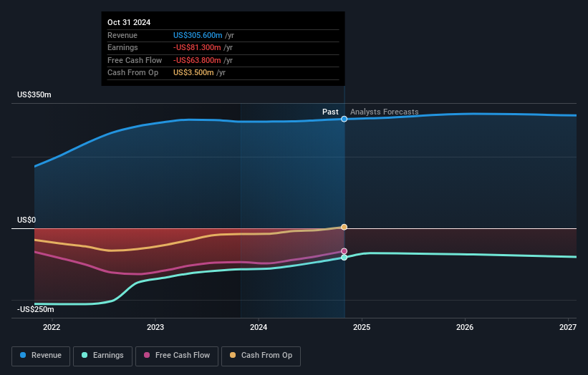Click the blue Revenue data point marker
This screenshot has height=375, width=588.
[x=344, y=119]
